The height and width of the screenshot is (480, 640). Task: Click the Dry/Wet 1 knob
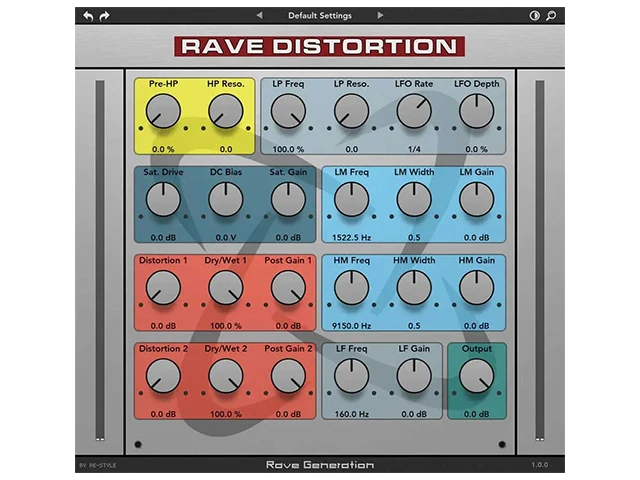click(226, 288)
